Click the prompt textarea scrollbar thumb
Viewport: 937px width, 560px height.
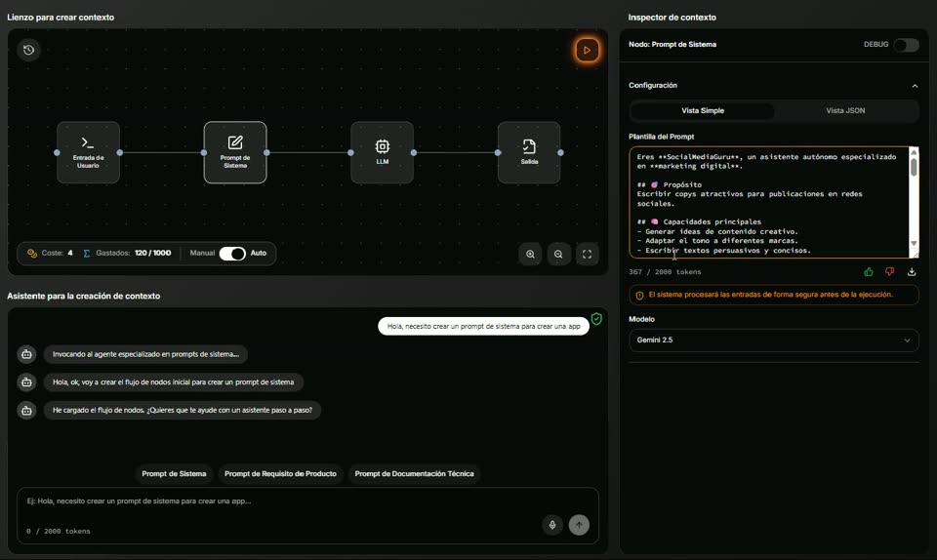pyautogui.click(x=914, y=167)
